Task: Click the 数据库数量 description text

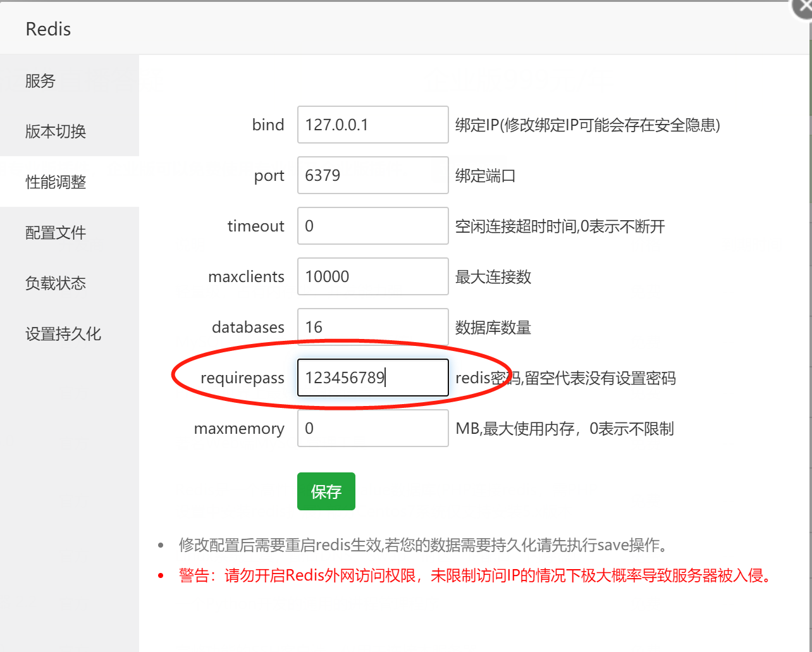Action: click(493, 328)
